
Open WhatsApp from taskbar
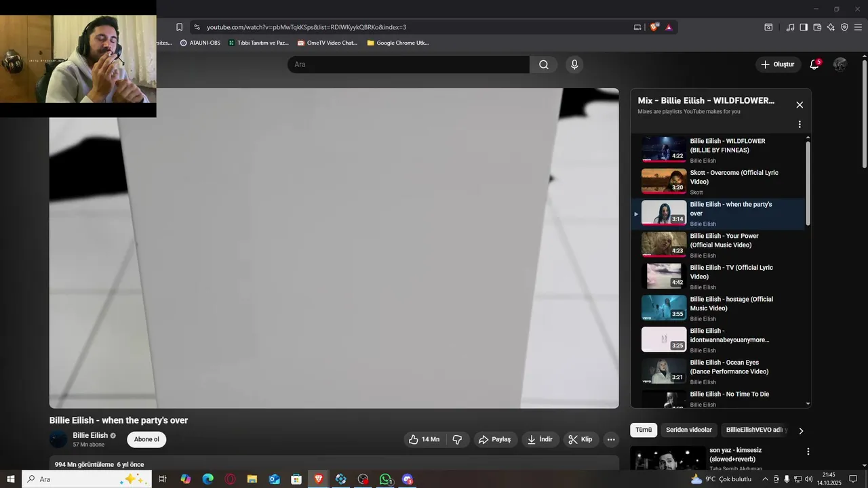[386, 479]
